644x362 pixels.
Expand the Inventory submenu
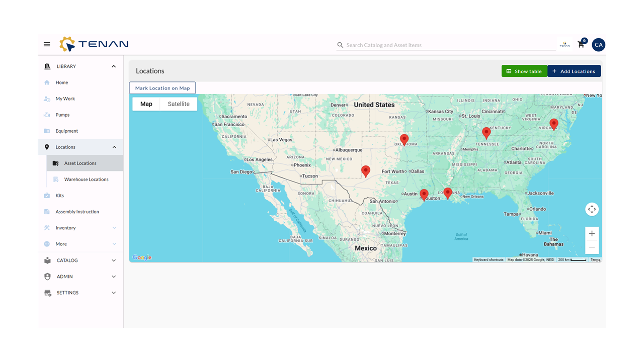114,228
